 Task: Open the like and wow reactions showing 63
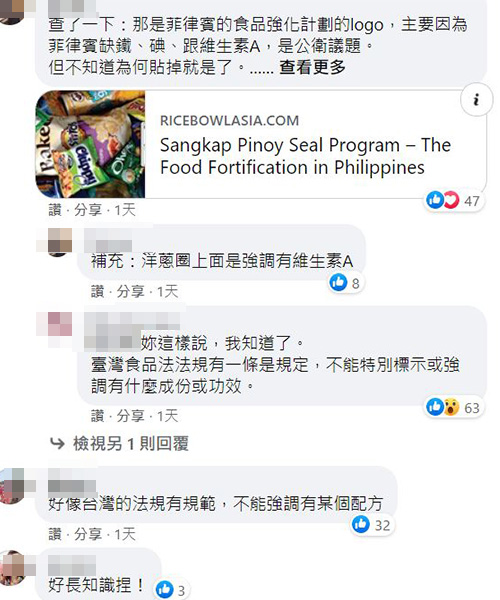453,407
